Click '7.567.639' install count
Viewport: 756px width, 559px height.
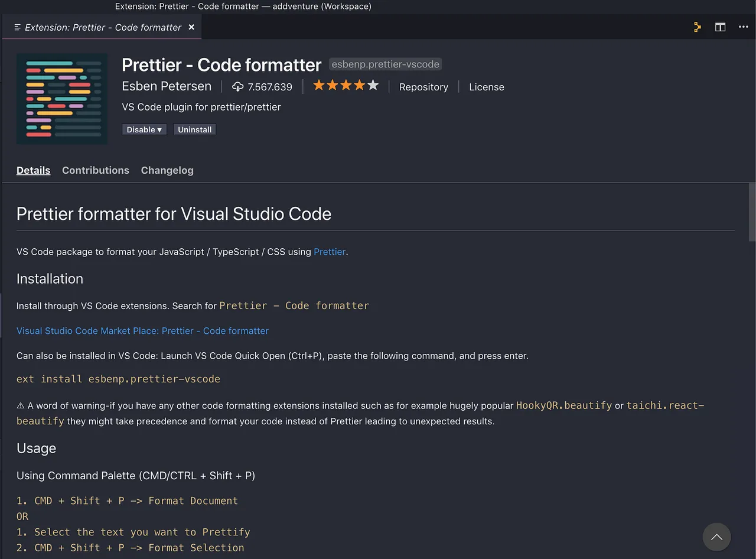270,87
